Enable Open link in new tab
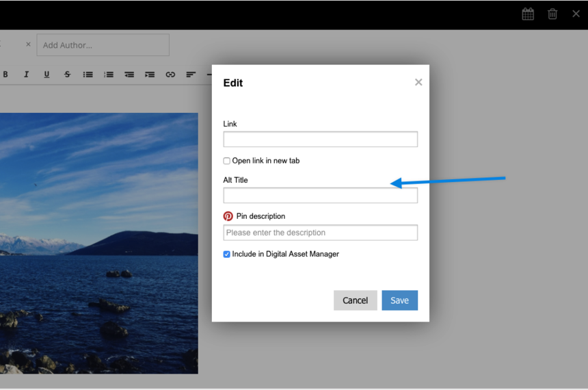Screen dimensions: 588x390 pyautogui.click(x=227, y=161)
